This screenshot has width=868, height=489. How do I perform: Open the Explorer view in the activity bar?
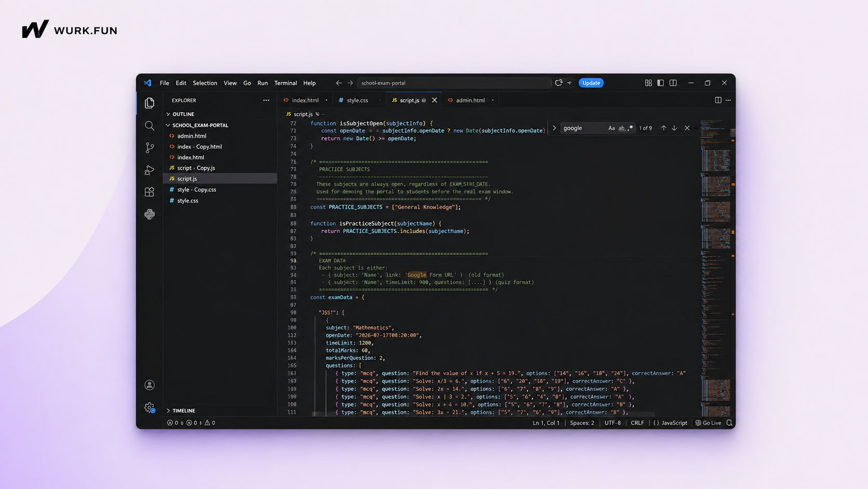pyautogui.click(x=150, y=103)
